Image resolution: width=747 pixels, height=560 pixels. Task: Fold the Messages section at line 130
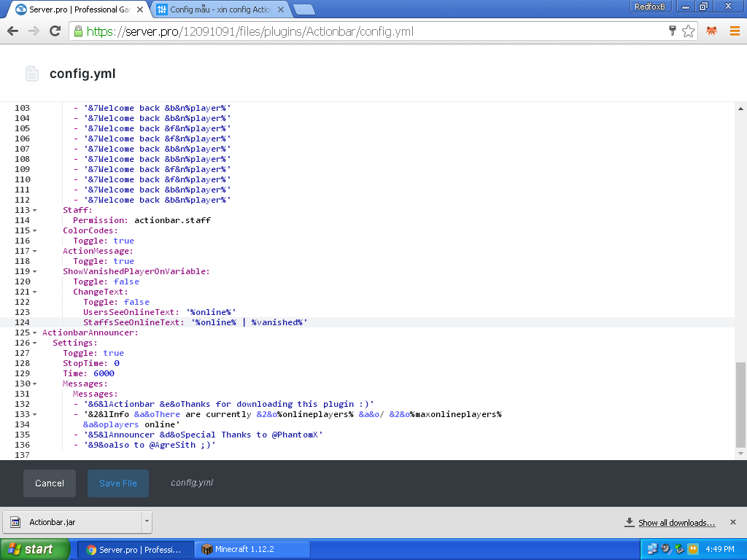(35, 384)
